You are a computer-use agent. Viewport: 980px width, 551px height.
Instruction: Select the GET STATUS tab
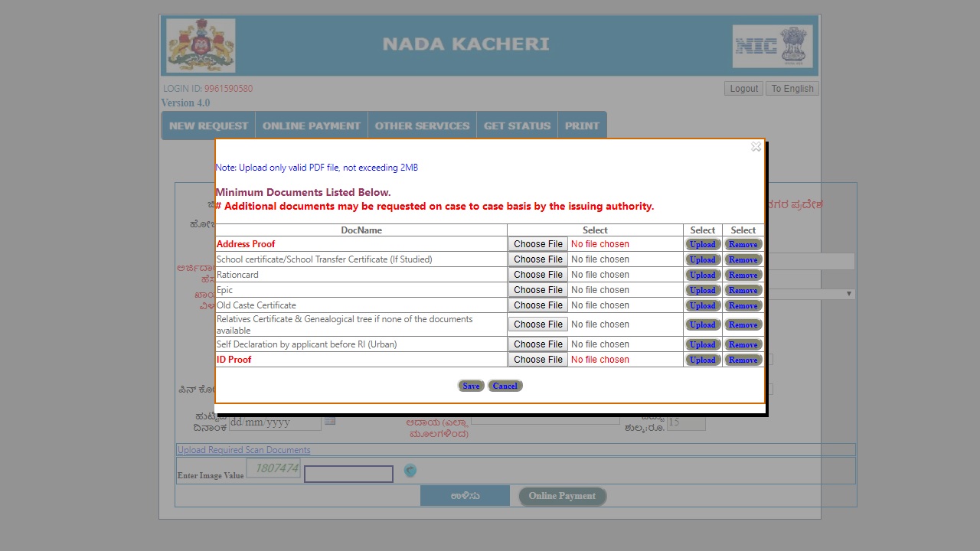pos(517,125)
